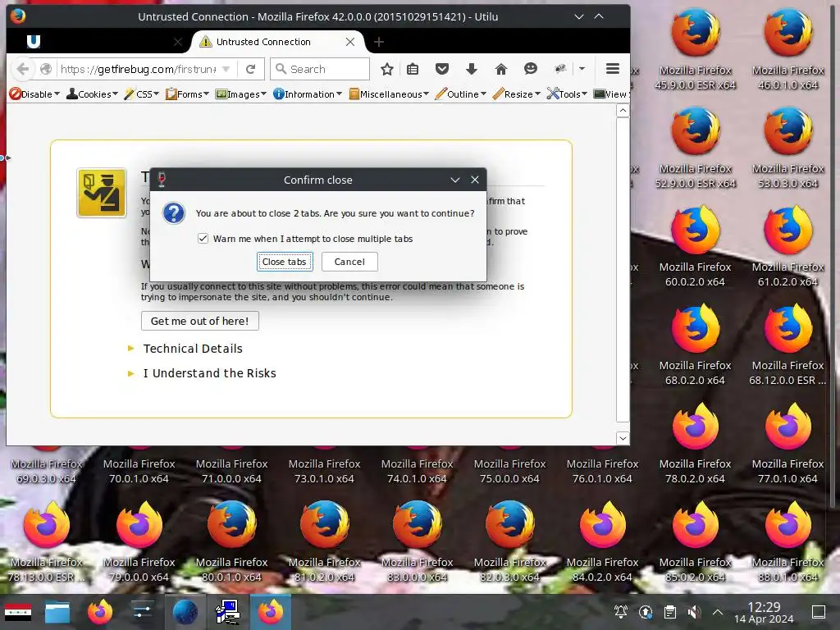The width and height of the screenshot is (840, 630).
Task: Open Mozilla Firefox 53.0.3.0 x64 desktop icon
Action: (x=788, y=148)
